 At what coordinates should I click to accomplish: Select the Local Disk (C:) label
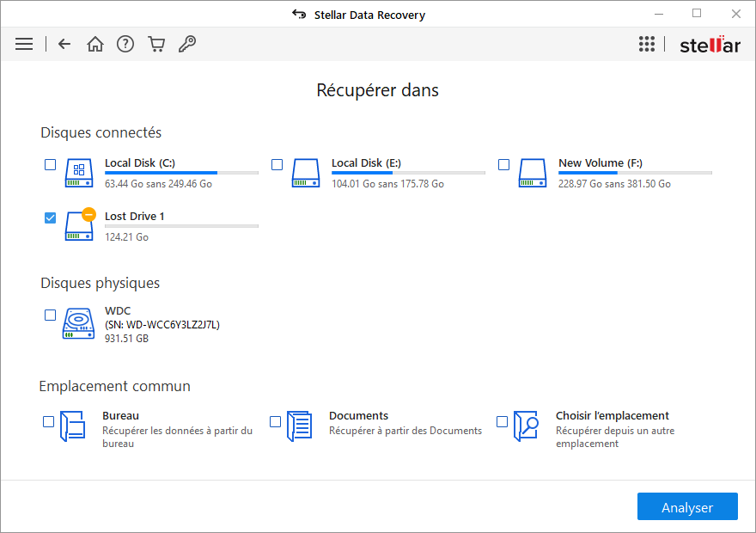(140, 163)
